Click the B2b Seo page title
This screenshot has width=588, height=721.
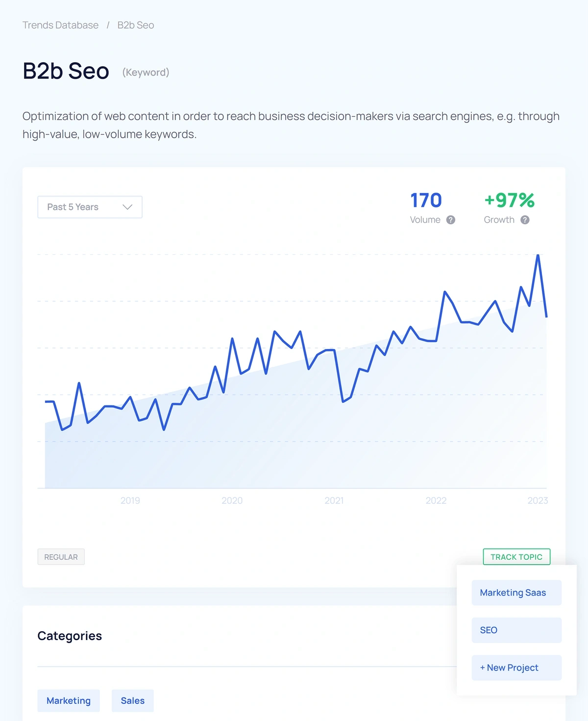pos(65,72)
